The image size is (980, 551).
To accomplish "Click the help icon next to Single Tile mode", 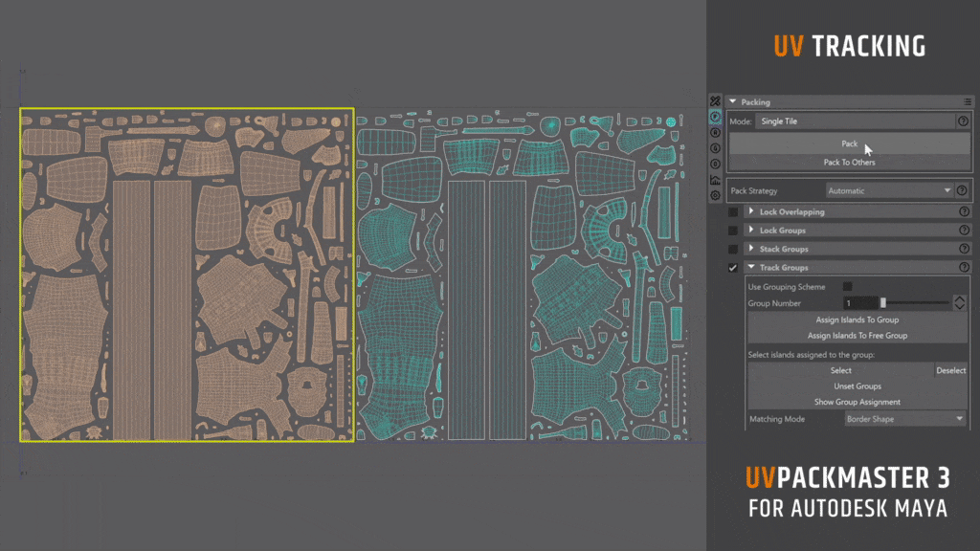I will coord(962,121).
